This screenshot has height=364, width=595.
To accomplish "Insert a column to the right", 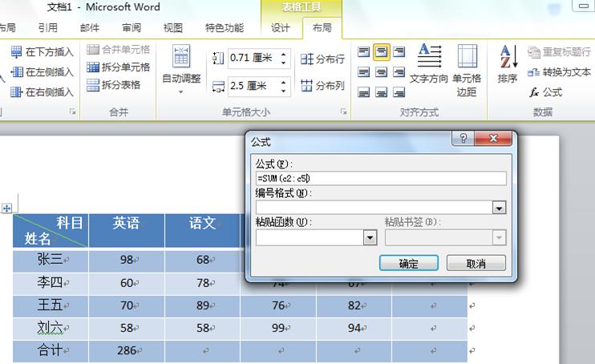I will click(x=42, y=91).
